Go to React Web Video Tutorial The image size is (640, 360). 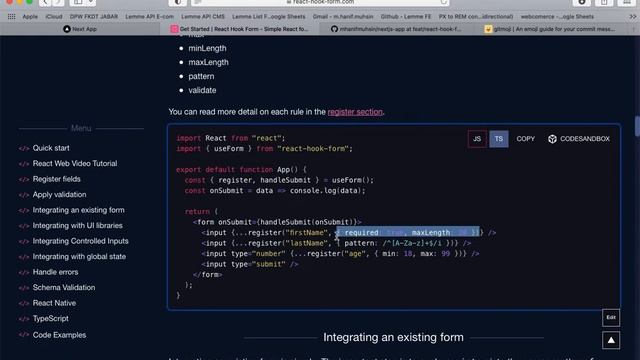75,164
